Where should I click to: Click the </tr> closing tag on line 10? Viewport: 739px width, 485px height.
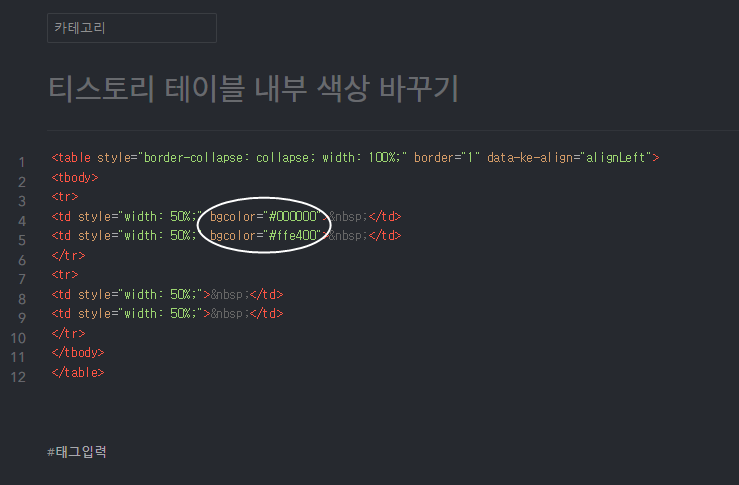(68, 333)
